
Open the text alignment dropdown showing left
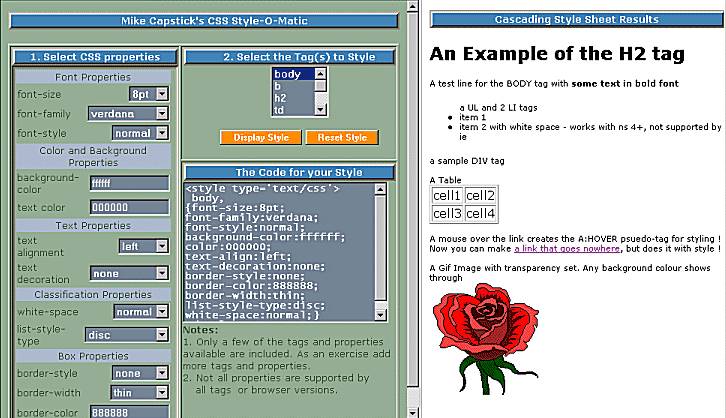tap(144, 246)
